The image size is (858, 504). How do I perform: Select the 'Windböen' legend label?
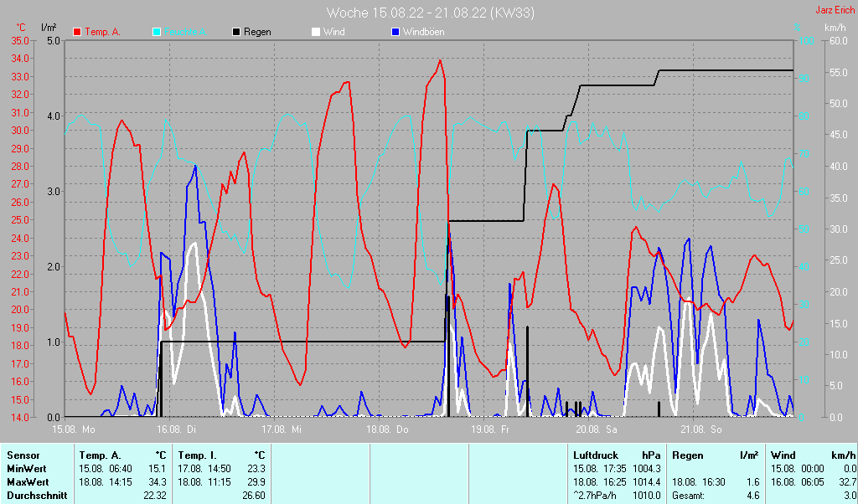click(423, 32)
